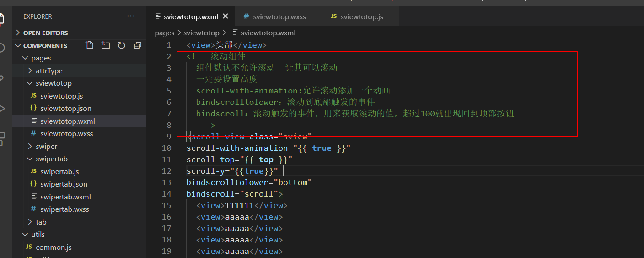644x258 pixels.
Task: Click bindscrolltolower="bottom" code line
Action: pyautogui.click(x=249, y=182)
